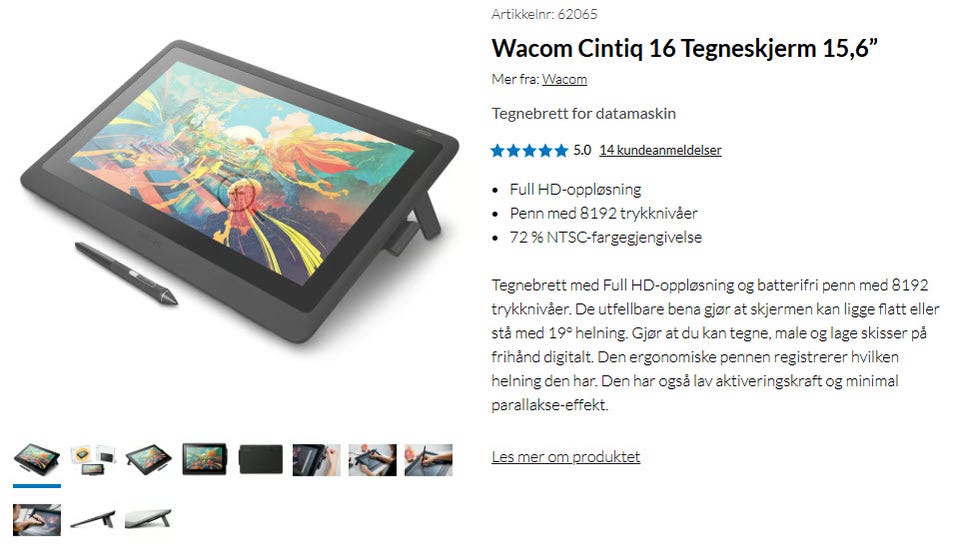The width and height of the screenshot is (960, 547).
Task: Click the Wacom Cintiq 16 Tegneskjerm heading
Action: click(x=684, y=48)
